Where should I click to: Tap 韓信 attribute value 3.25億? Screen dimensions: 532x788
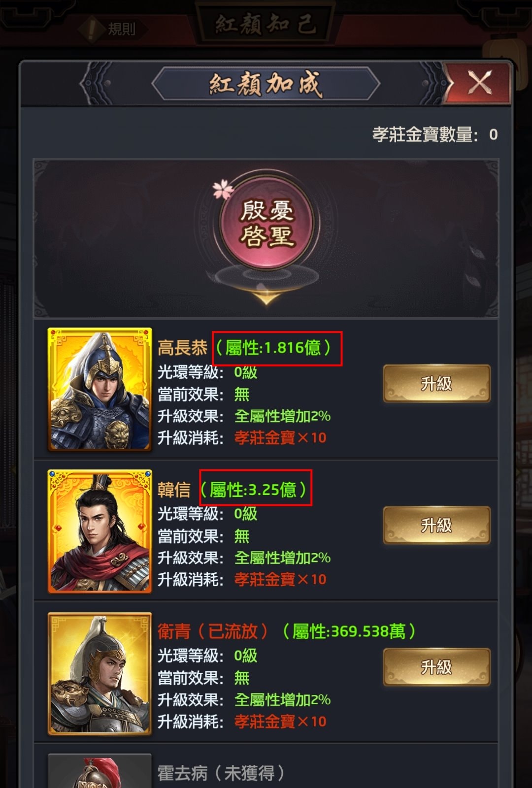(256, 488)
